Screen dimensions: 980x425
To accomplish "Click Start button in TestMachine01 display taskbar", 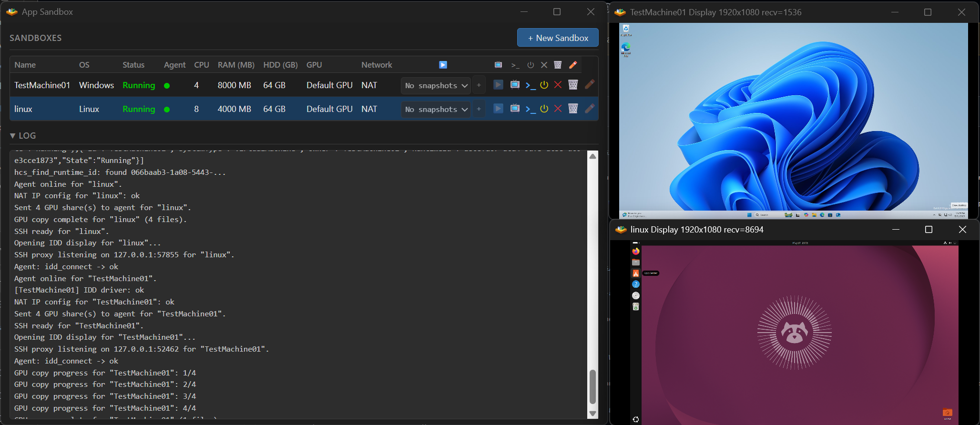I will [749, 215].
